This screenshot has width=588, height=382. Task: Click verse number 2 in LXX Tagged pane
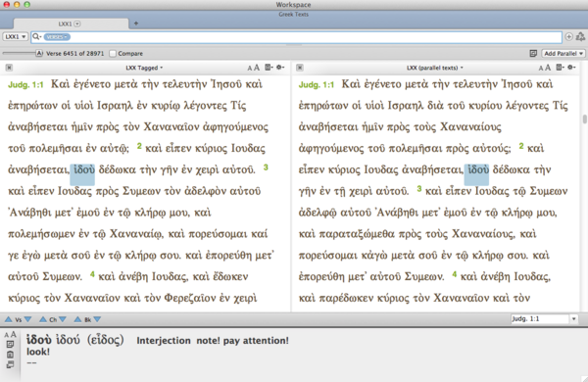pos(139,146)
